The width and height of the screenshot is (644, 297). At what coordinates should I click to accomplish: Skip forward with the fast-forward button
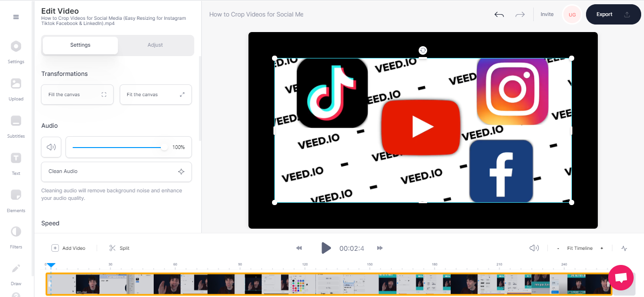tap(380, 248)
